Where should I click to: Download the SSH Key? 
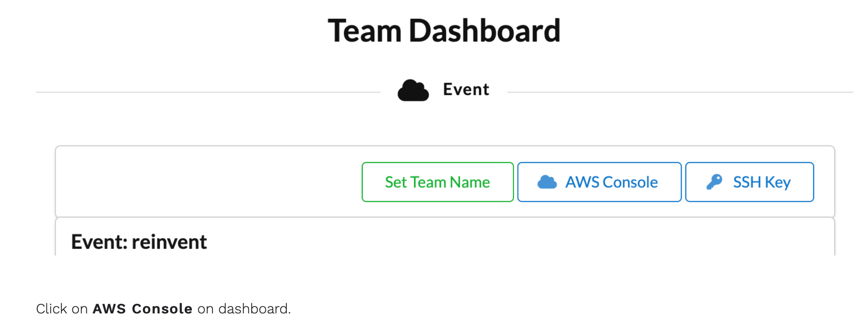[x=749, y=182]
